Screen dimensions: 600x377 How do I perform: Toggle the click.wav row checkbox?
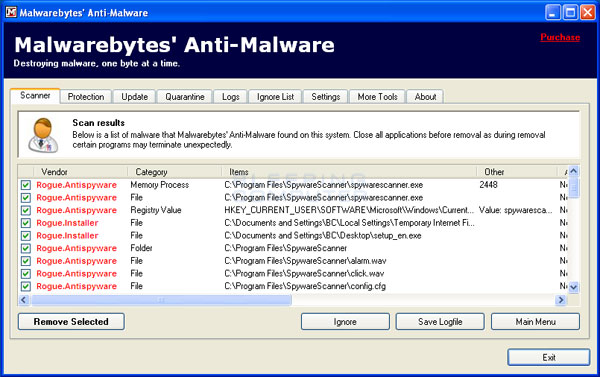point(26,274)
